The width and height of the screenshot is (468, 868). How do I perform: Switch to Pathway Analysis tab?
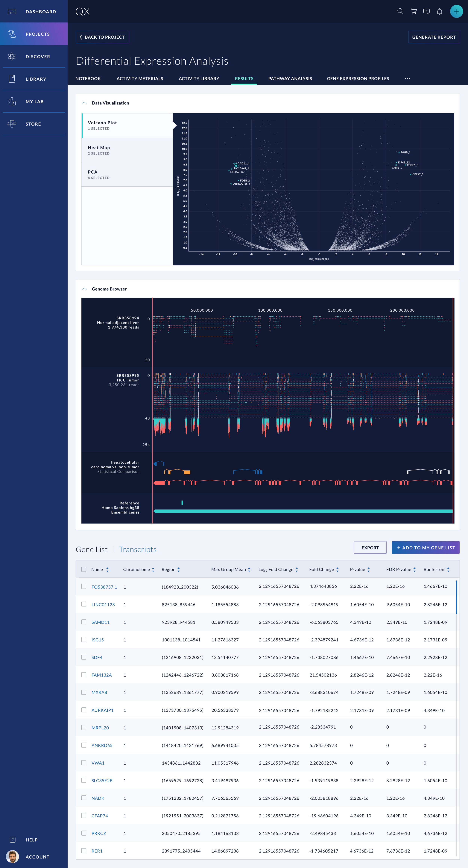(x=290, y=79)
